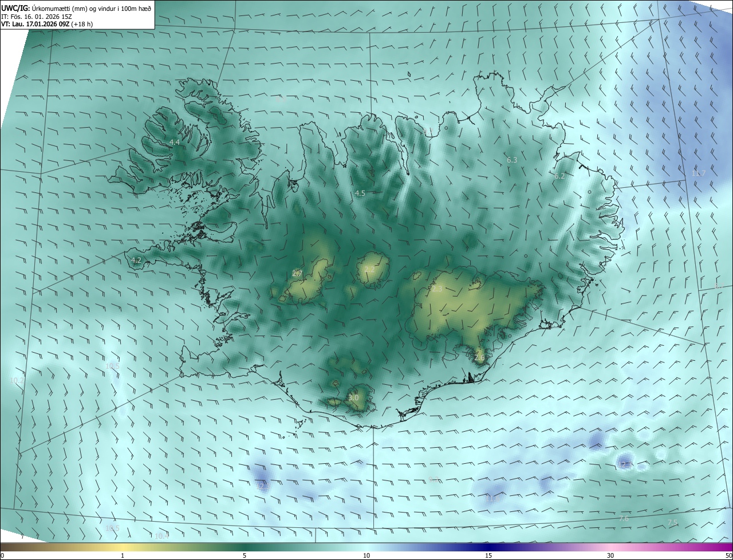The height and width of the screenshot is (560, 733).
Task: Click the 4.4 value over the Westfjords
Action: [175, 142]
